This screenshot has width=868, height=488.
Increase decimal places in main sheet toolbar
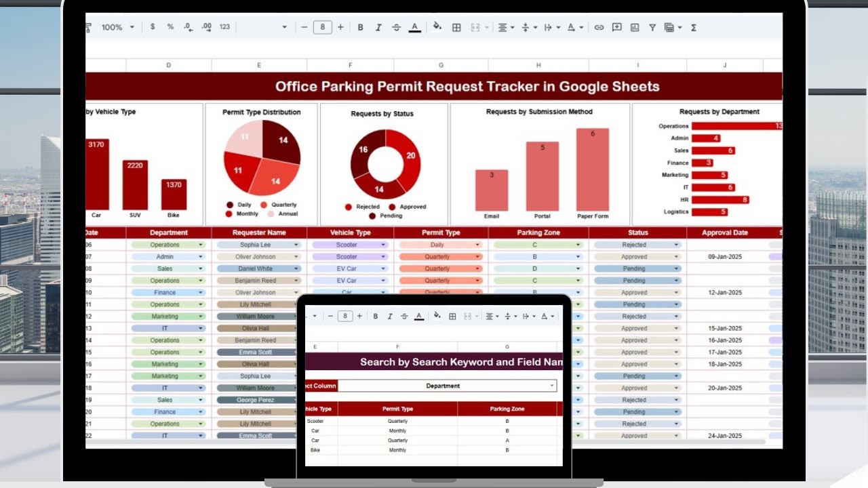206,27
